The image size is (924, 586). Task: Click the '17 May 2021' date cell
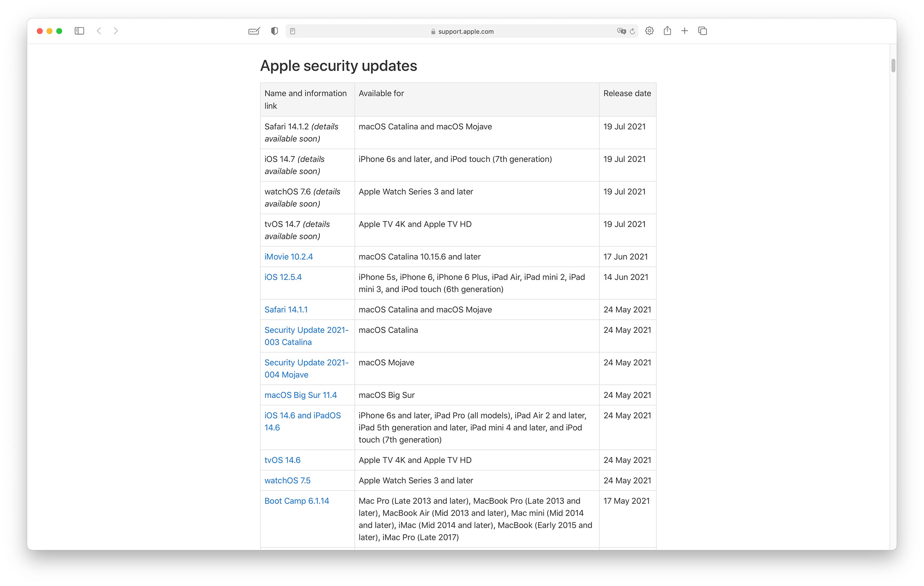tap(628, 519)
